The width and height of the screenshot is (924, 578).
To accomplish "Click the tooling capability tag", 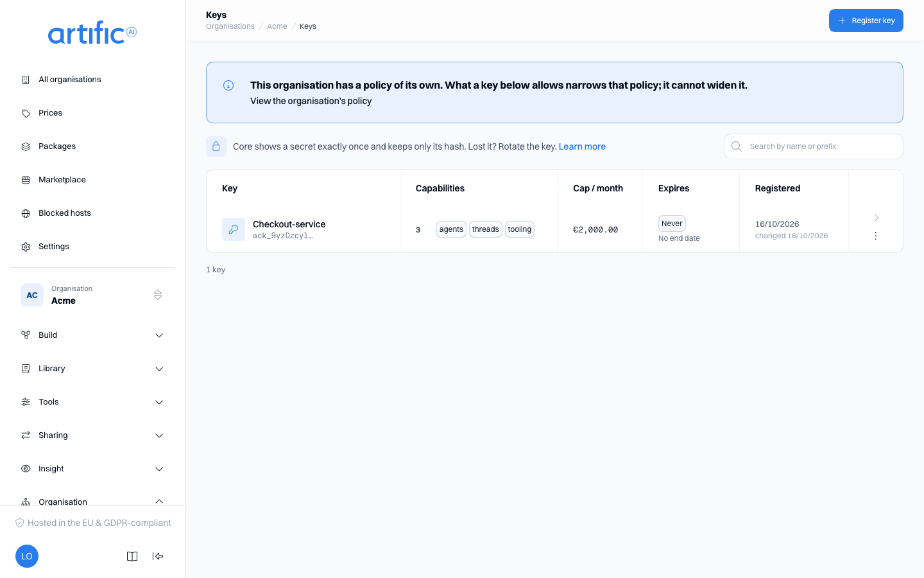I will [x=520, y=229].
